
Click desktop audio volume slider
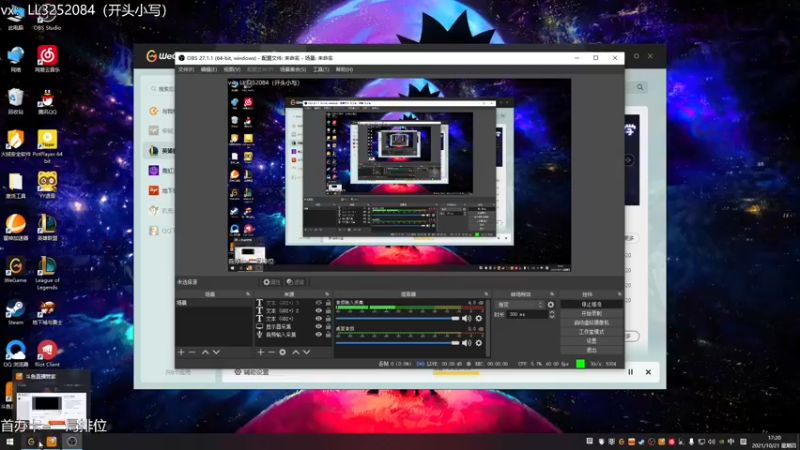pyautogui.click(x=397, y=343)
